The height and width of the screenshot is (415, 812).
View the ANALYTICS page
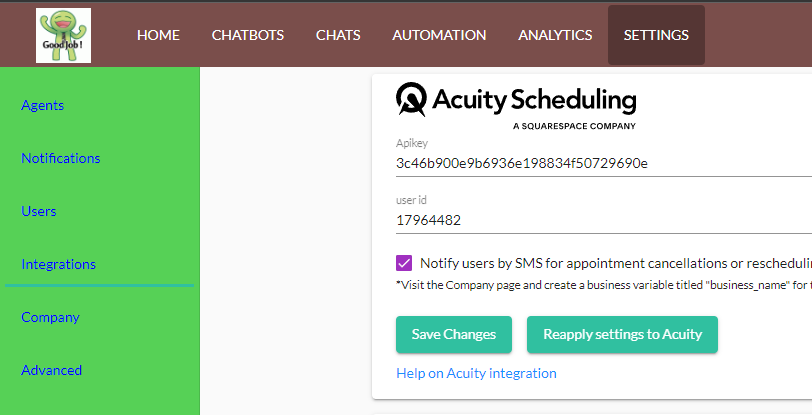tap(555, 35)
